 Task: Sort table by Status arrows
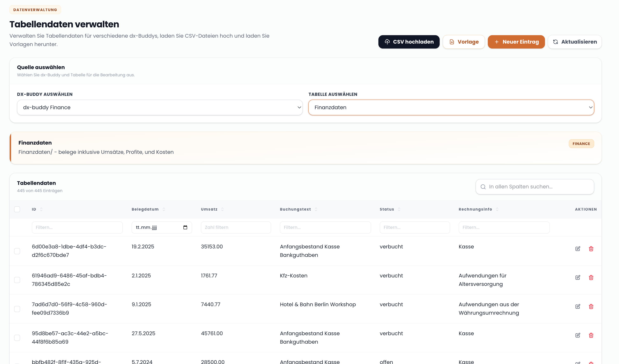click(399, 209)
